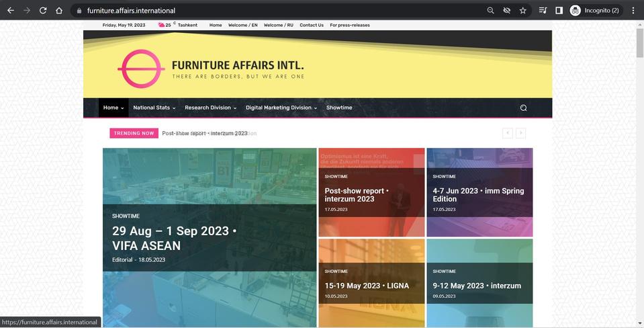Open the Welcome / EN link

(x=242, y=25)
